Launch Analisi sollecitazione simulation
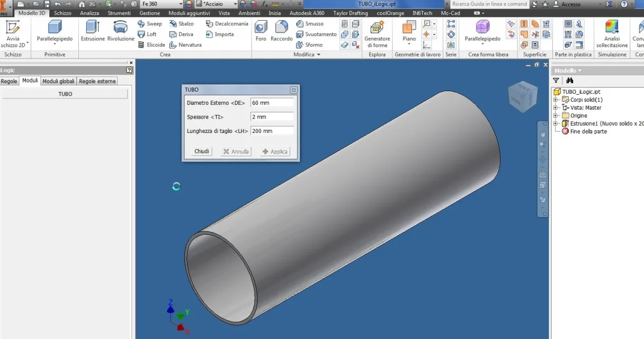 tap(612, 34)
